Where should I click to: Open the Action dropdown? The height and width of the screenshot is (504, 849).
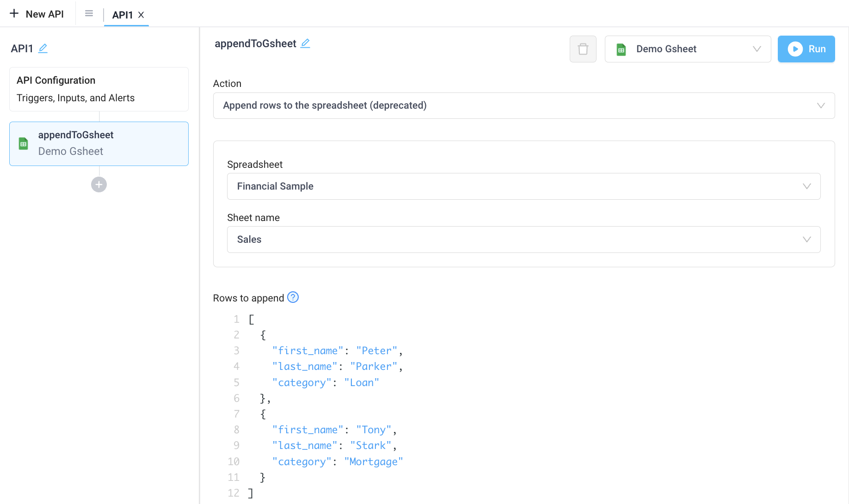pos(523,105)
